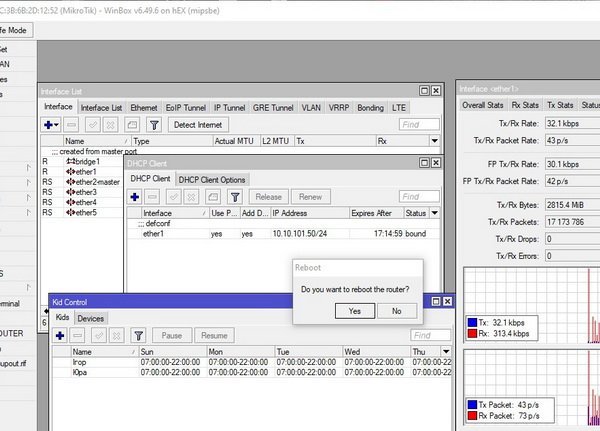600x431 pixels.
Task: Toggle the Safe Mode button
Action: [14, 31]
